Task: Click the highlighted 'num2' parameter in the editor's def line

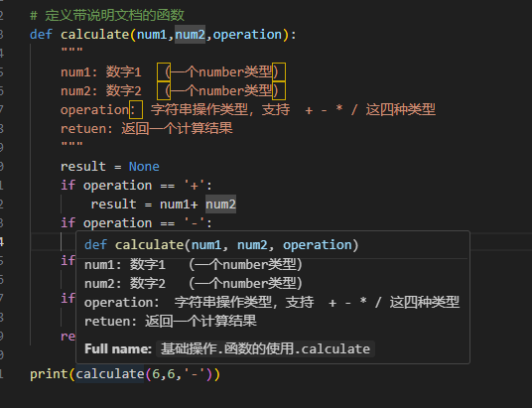Action: [x=190, y=35]
